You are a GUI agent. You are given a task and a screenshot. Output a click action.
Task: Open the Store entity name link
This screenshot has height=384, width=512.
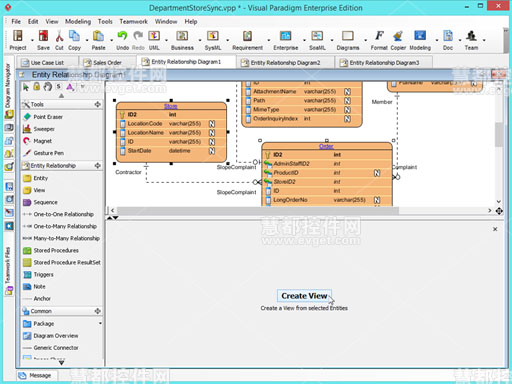[x=171, y=106]
